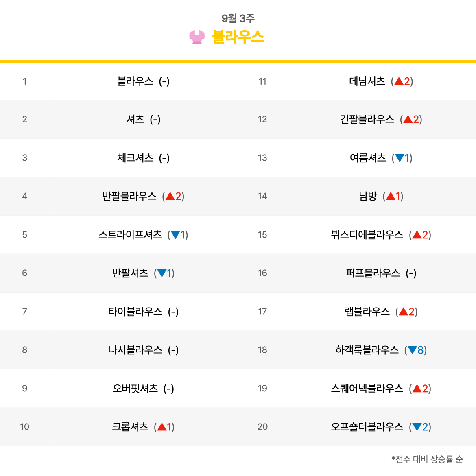This screenshot has width=476, height=476.
Task: Click the blue down arrow beside 반팔셔츠
Action: click(x=162, y=273)
